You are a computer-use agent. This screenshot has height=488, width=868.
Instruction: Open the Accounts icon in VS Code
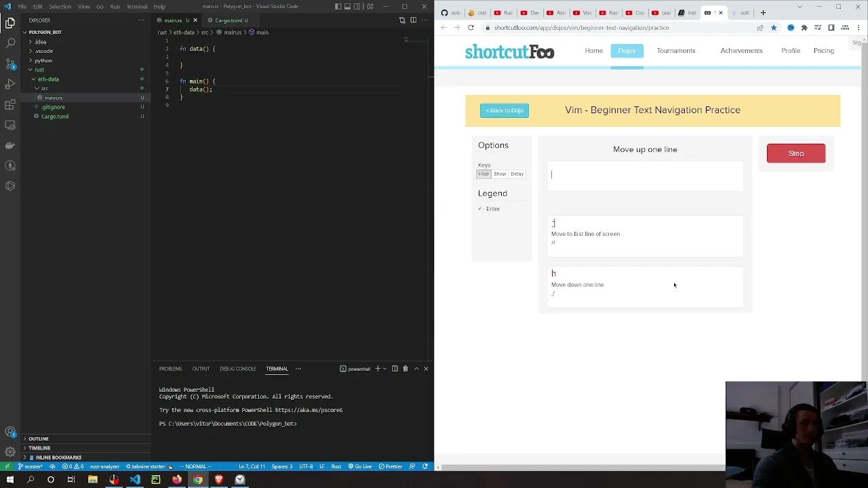10,432
